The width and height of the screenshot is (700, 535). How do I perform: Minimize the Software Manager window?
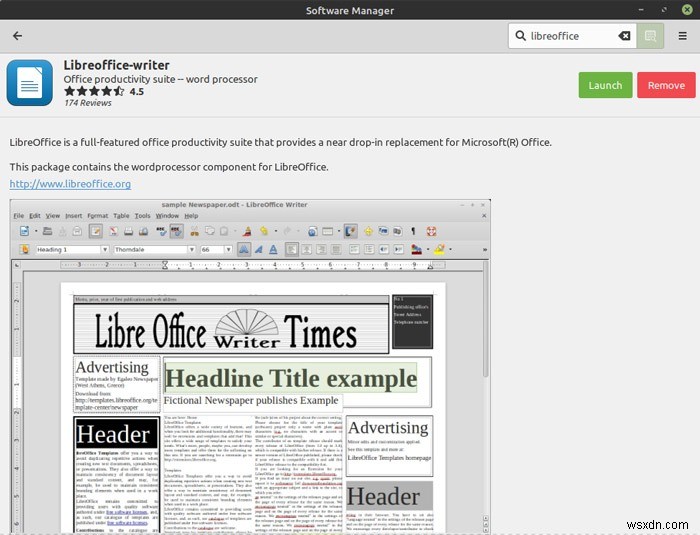[x=641, y=10]
